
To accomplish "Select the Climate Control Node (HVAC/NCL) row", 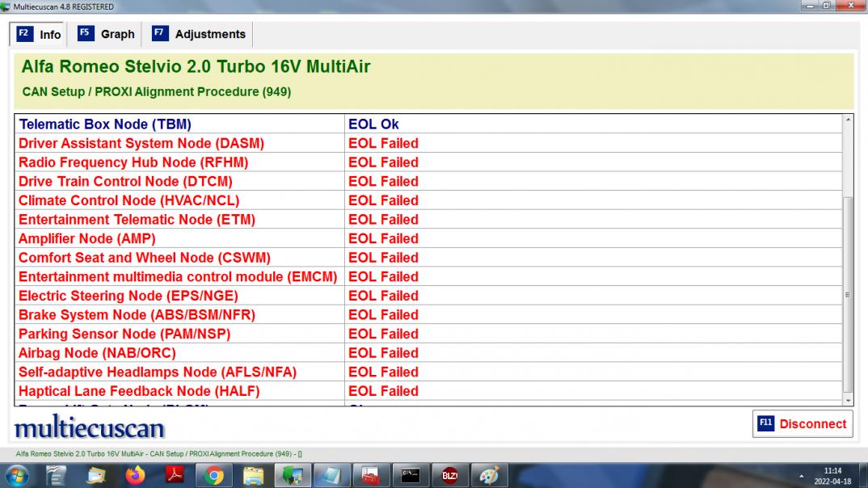I will pyautogui.click(x=428, y=200).
